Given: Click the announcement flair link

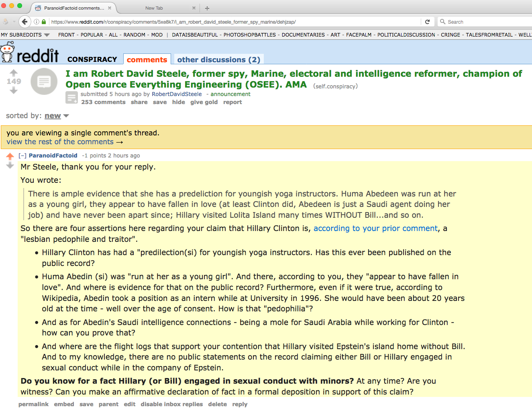Looking at the screenshot, I should coord(230,94).
